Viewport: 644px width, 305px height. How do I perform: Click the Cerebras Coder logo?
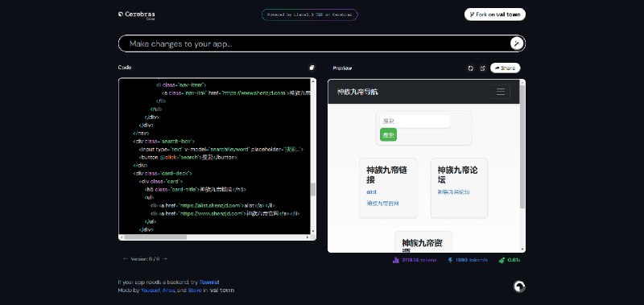point(136,15)
